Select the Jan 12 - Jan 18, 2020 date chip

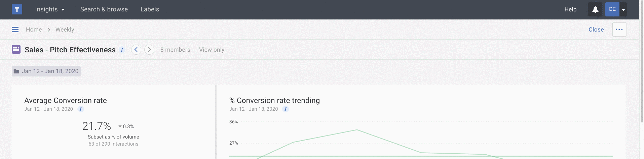[46, 71]
